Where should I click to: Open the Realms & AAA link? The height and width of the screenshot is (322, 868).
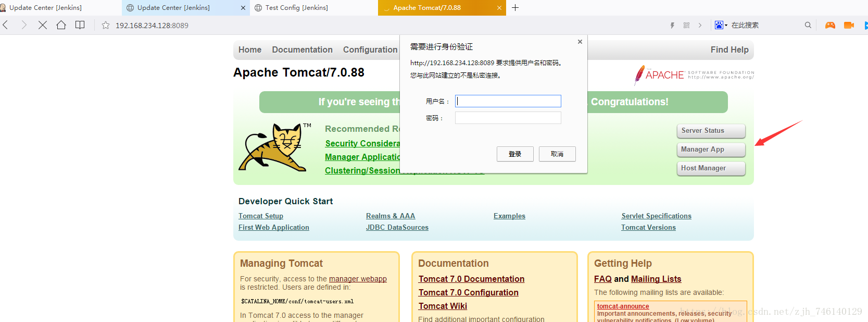391,216
